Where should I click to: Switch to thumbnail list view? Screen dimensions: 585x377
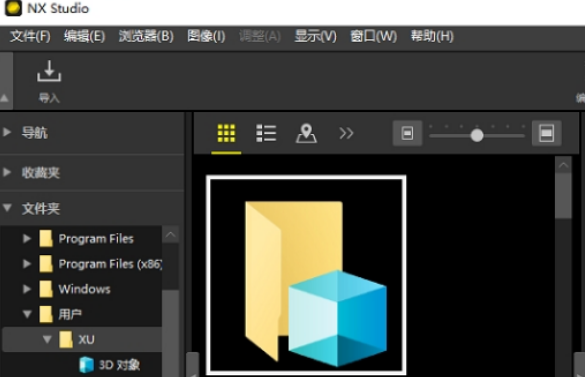(x=266, y=133)
